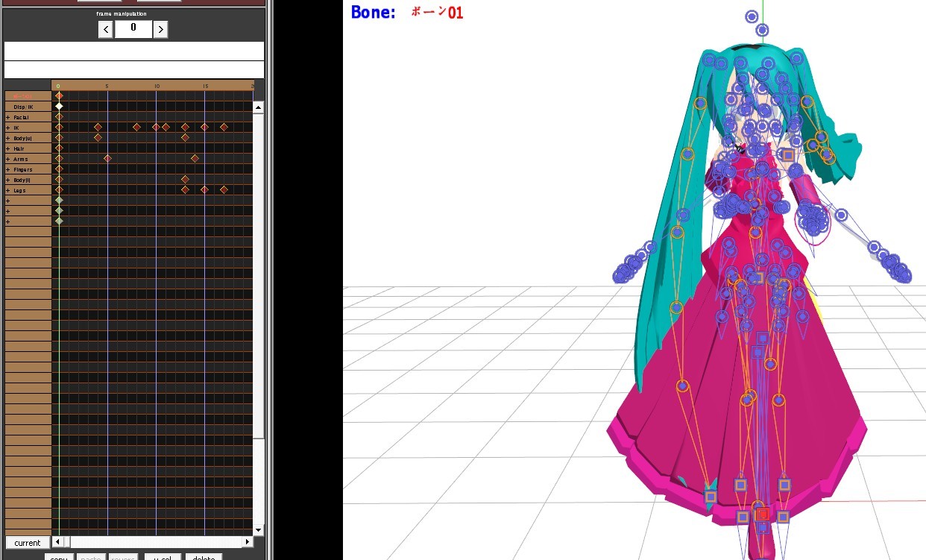Screen dimensions: 926x560
Task: Select the Legs keyframe at frame 17
Action: (x=224, y=190)
